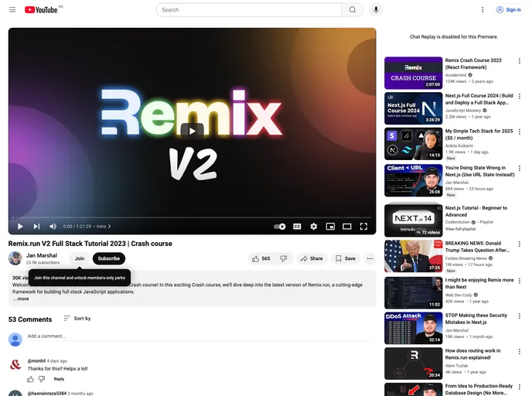This screenshot has height=396, width=532.
Task: Open menu for I might be enjoying Remix
Action: point(519,281)
